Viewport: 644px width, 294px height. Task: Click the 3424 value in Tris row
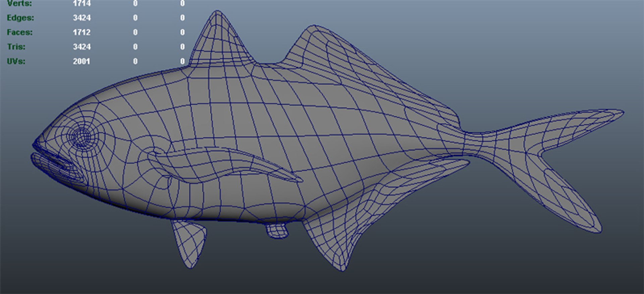point(82,47)
